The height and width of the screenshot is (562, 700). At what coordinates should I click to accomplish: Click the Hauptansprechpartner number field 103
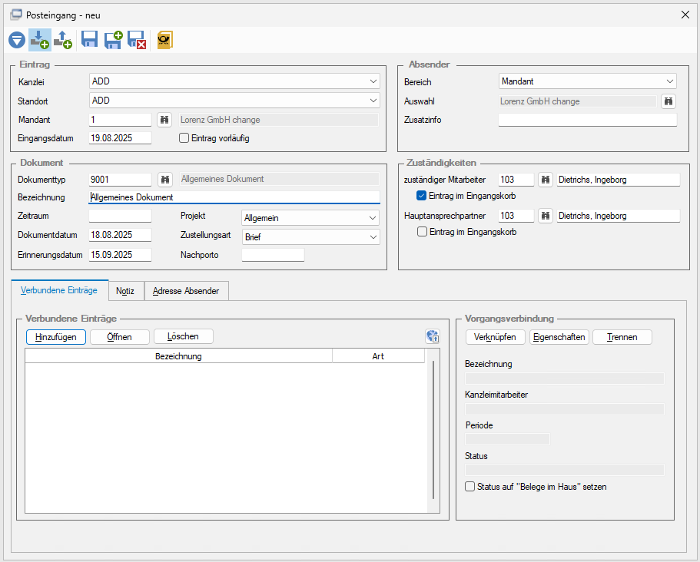516,216
